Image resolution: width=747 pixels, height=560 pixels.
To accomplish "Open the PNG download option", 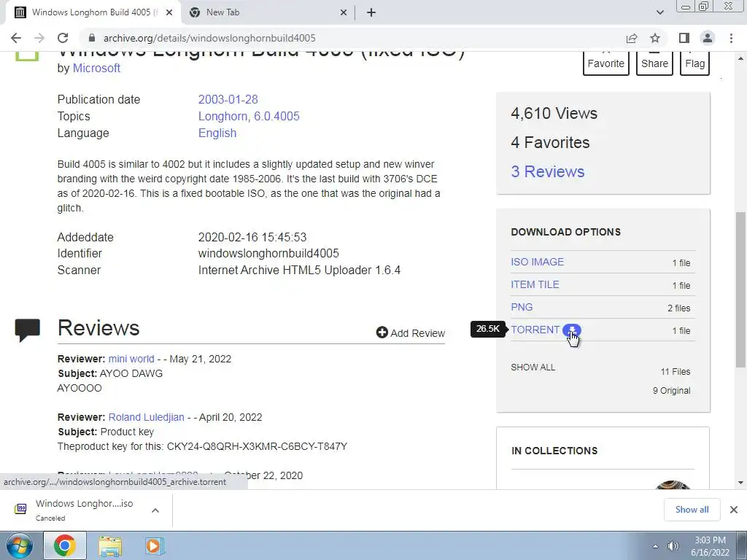I will point(522,307).
